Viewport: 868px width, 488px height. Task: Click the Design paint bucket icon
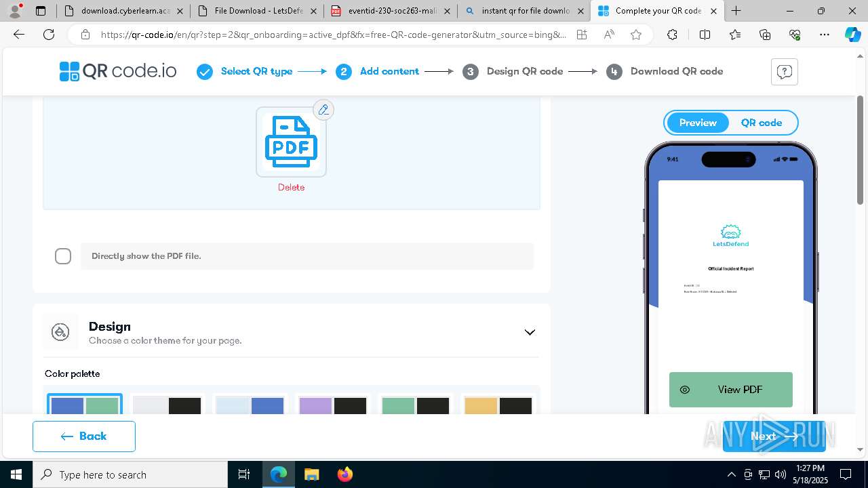[x=60, y=332]
